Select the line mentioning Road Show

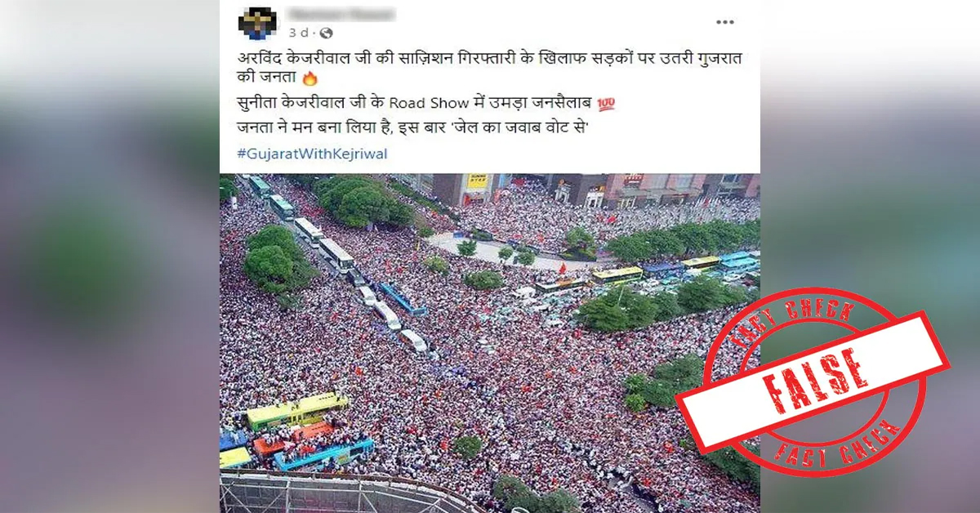(425, 104)
